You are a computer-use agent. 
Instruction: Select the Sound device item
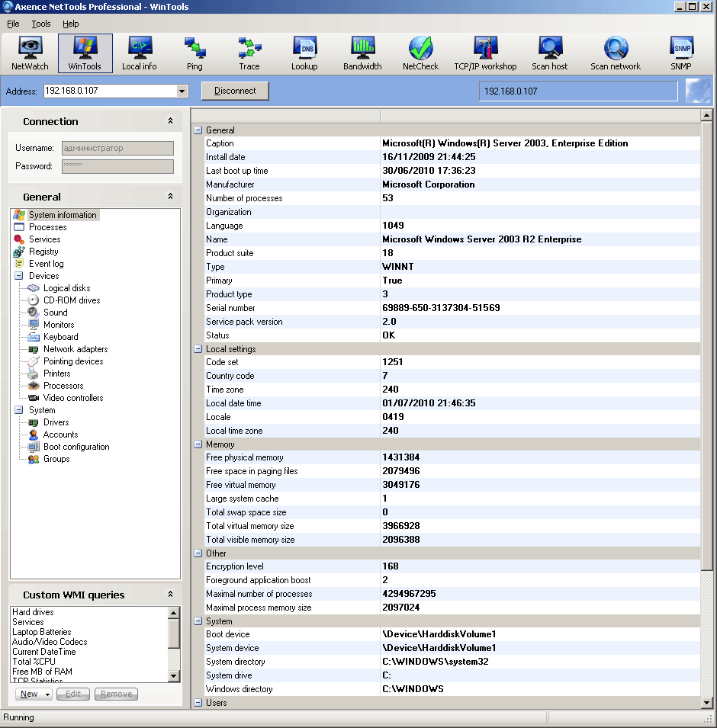coord(55,313)
